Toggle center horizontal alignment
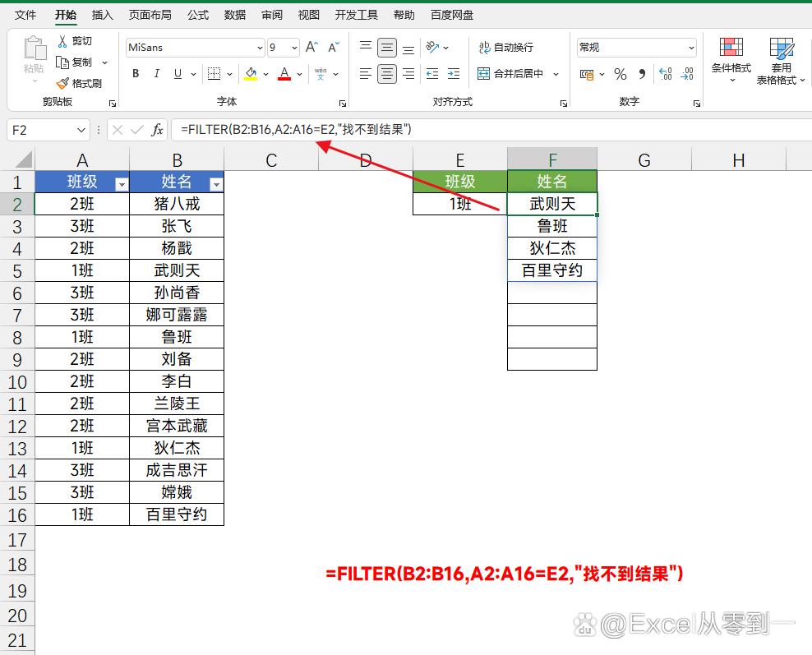Screen dimensions: 812x655 point(387,74)
